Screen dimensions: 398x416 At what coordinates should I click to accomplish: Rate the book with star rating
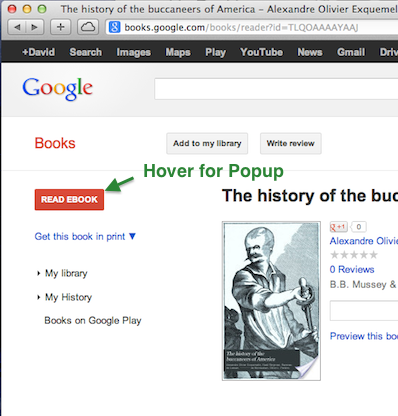point(354,255)
